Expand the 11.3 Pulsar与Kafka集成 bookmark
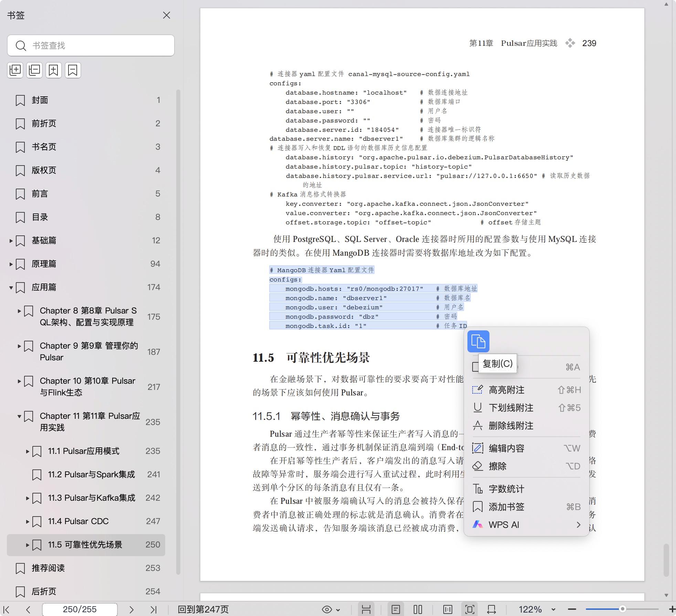 28,498
